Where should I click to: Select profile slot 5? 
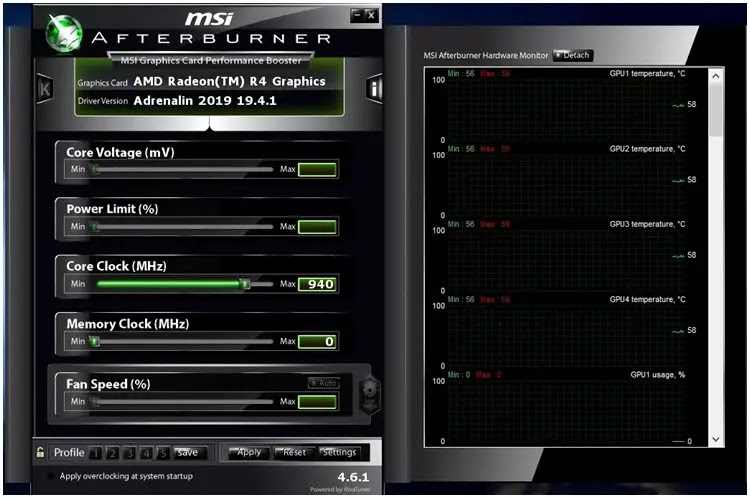coord(163,453)
